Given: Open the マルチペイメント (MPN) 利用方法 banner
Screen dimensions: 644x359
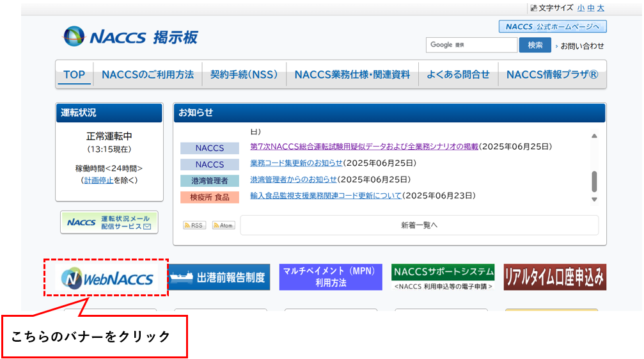Looking at the screenshot, I should coord(330,277).
